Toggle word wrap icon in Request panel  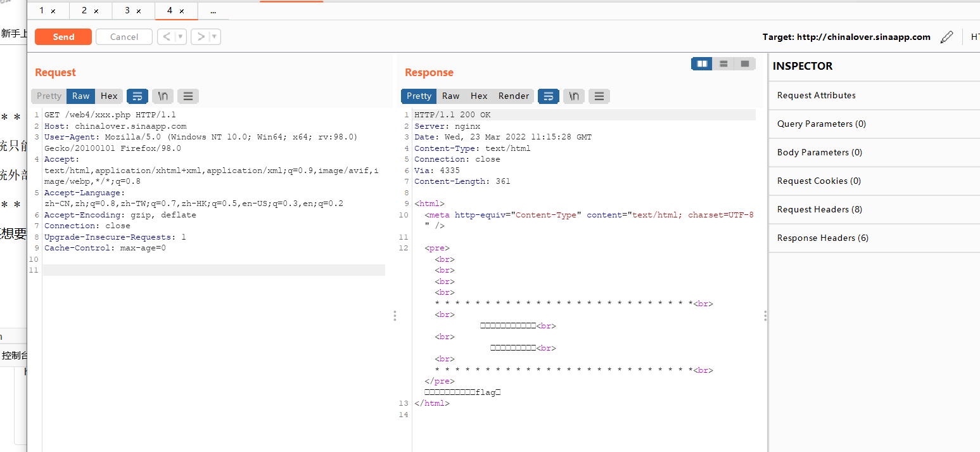point(137,96)
